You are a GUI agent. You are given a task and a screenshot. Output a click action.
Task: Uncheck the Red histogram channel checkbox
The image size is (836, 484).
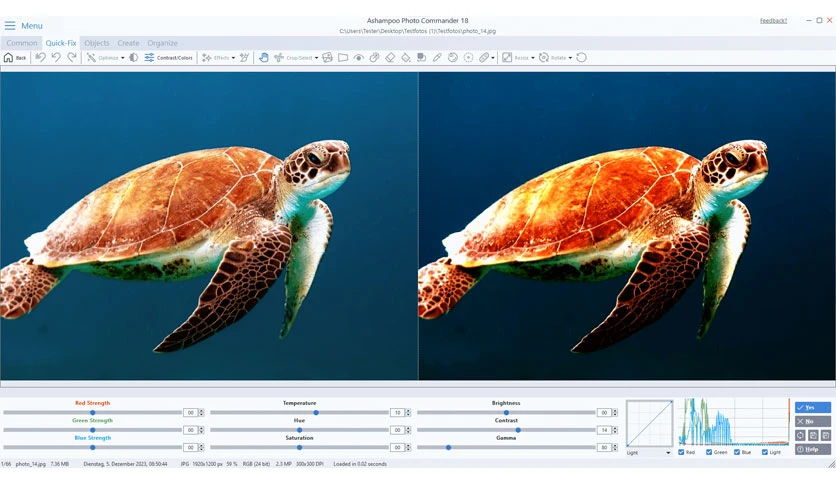pos(681,452)
